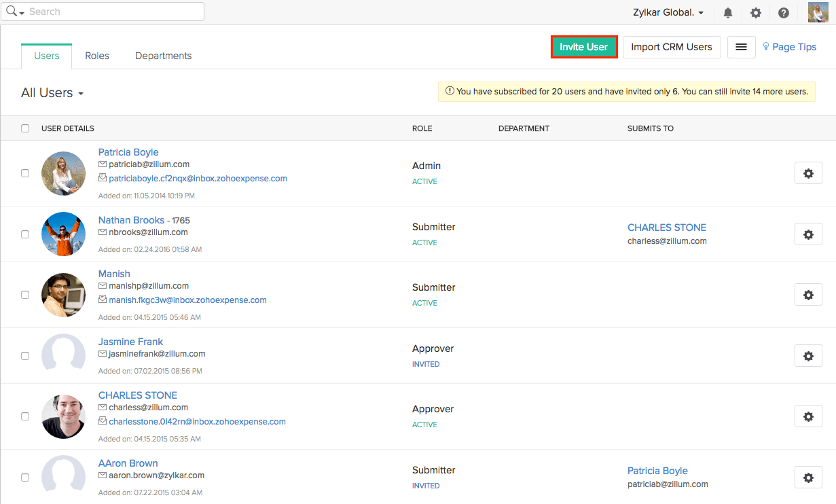Screen dimensions: 836x504
Task: Click Patricia Boyle's profile photo
Action: pyautogui.click(x=63, y=173)
